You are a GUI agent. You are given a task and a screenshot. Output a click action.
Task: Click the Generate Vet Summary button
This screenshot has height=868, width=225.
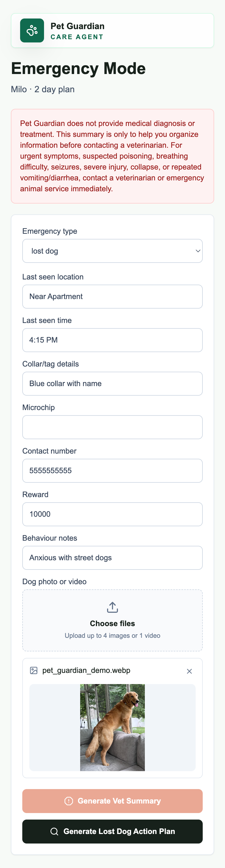coord(112,801)
